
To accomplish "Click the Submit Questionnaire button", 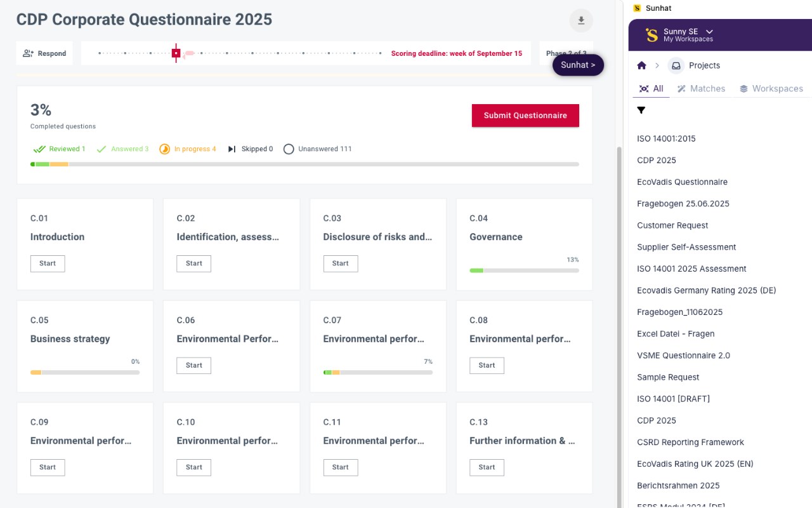I will (x=525, y=116).
